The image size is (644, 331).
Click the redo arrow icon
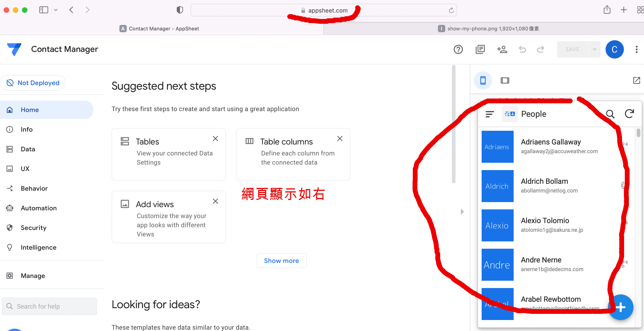540,49
